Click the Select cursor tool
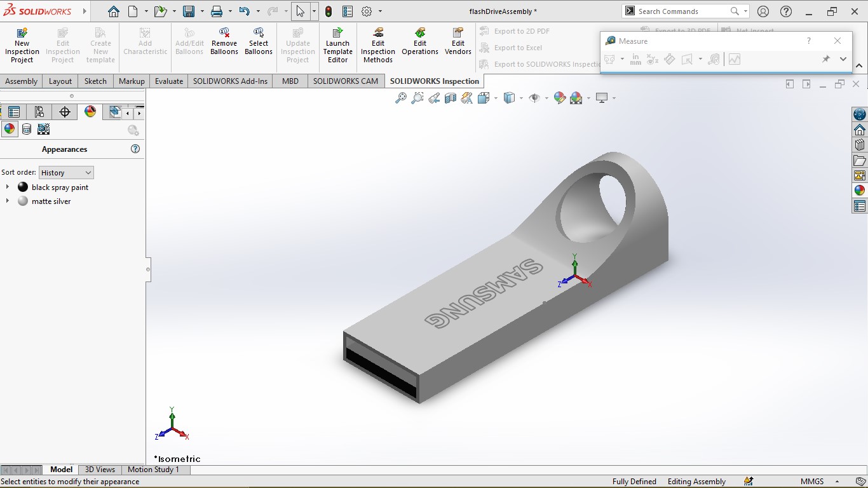868x488 pixels. point(301,11)
